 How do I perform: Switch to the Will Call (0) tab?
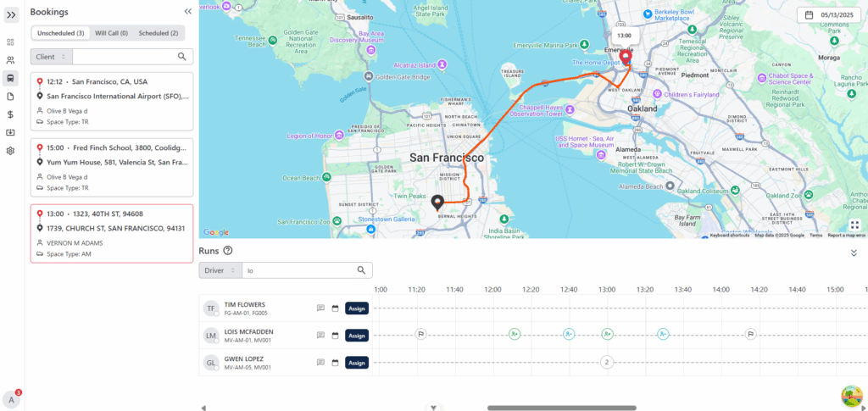pyautogui.click(x=111, y=33)
